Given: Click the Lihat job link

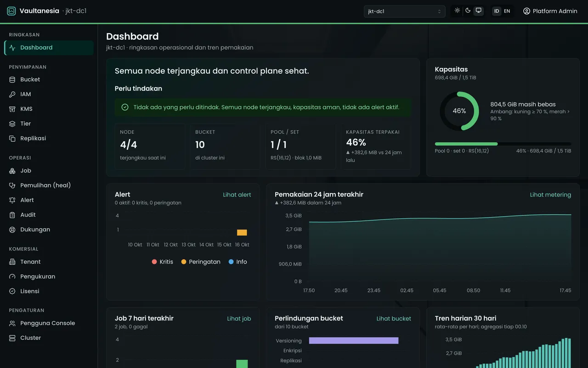Looking at the screenshot, I should 239,318.
